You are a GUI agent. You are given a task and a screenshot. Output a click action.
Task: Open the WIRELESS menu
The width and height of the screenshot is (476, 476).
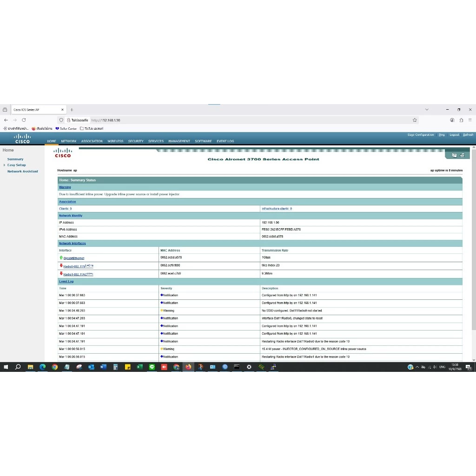coord(115,141)
